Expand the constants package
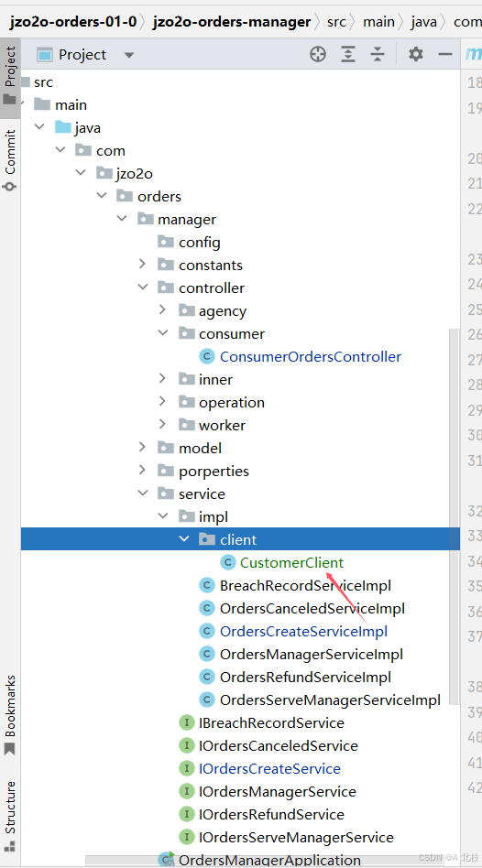 (x=142, y=264)
